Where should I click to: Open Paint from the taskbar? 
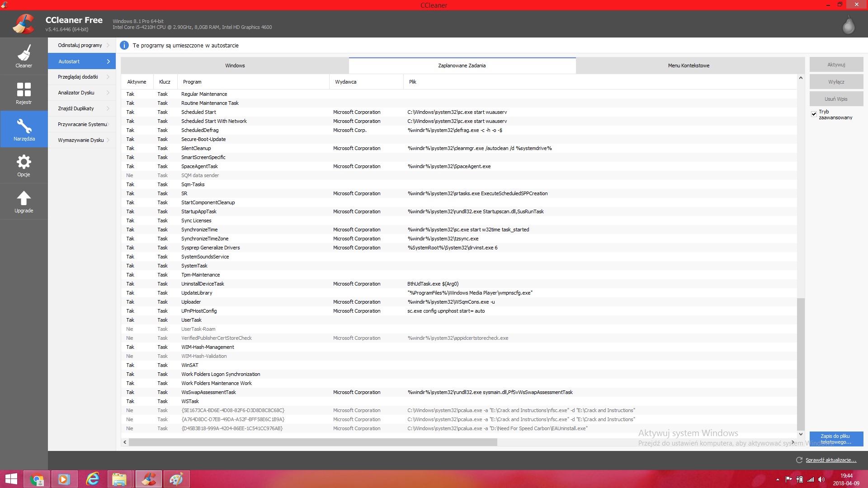pyautogui.click(x=176, y=479)
